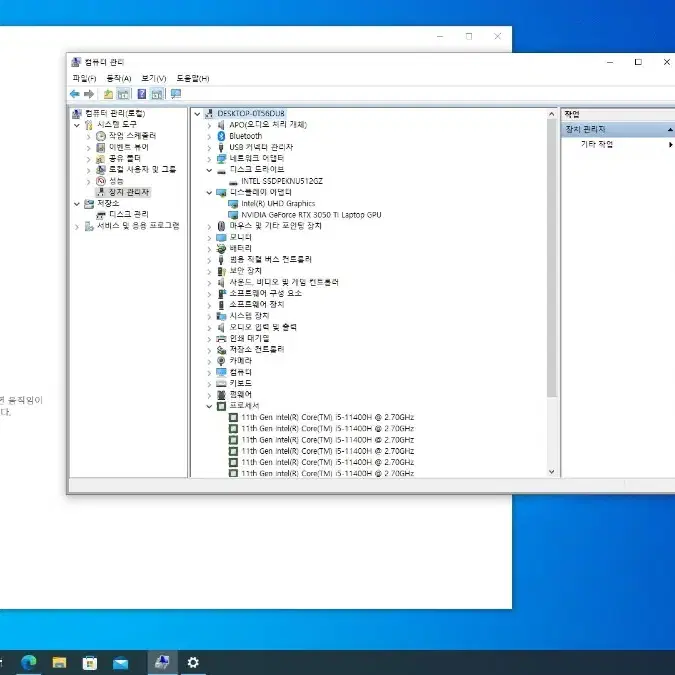
Task: Click the blue Help question mark icon
Action: tap(142, 94)
